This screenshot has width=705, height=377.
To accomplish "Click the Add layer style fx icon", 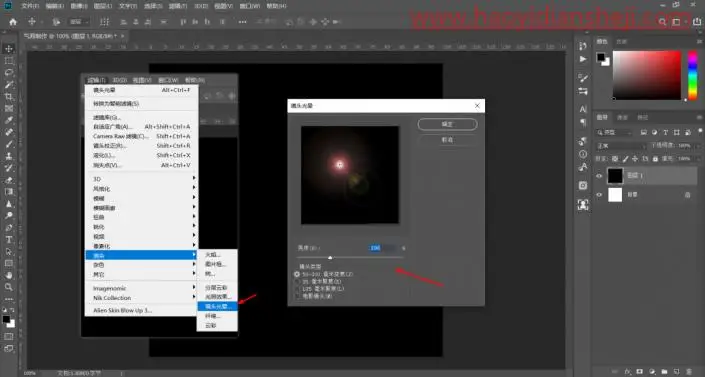I will 627,372.
